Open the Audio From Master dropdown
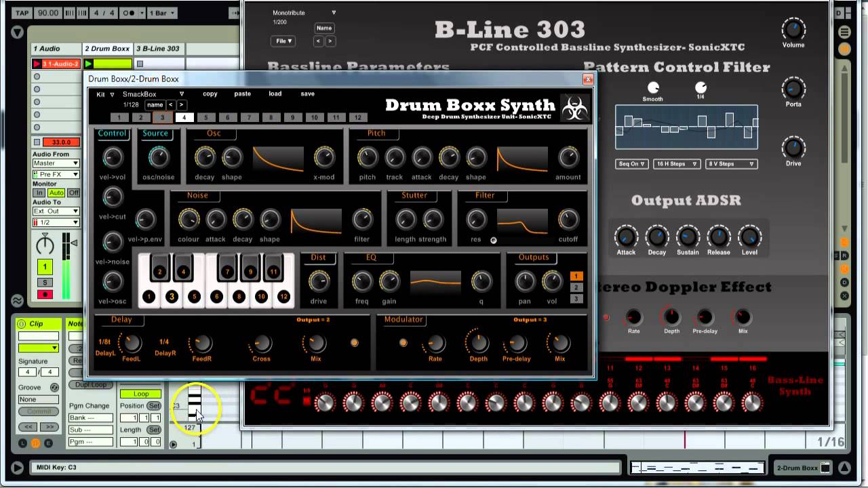 coord(56,163)
